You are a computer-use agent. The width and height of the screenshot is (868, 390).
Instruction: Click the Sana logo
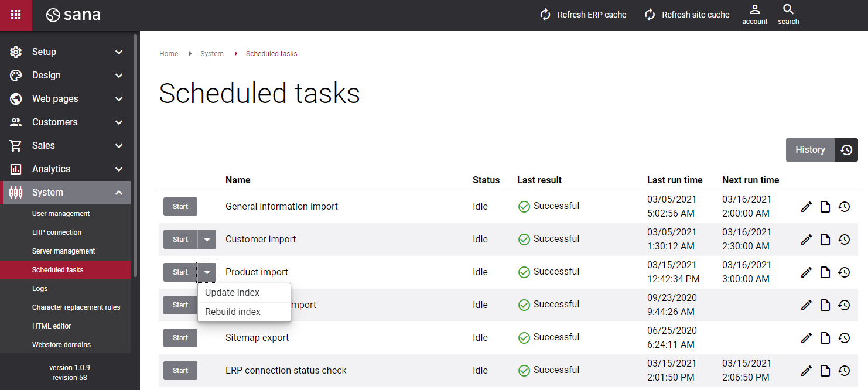point(74,15)
